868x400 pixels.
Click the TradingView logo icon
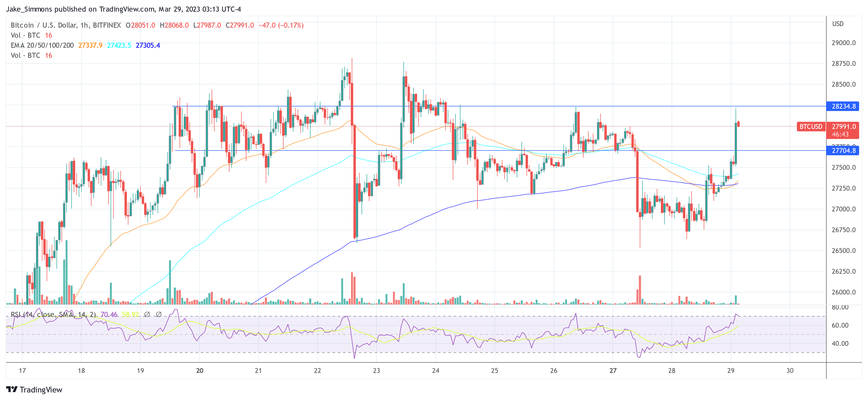tap(12, 389)
